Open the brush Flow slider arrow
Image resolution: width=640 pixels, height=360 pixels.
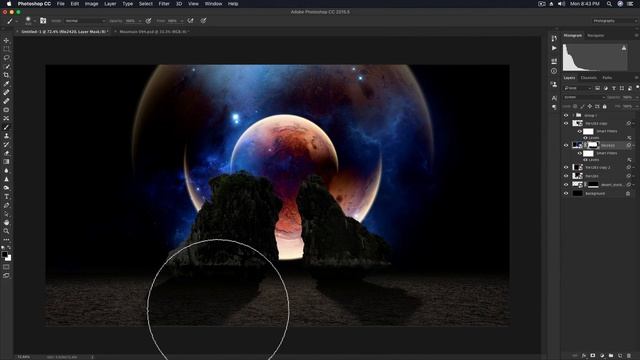click(x=182, y=20)
